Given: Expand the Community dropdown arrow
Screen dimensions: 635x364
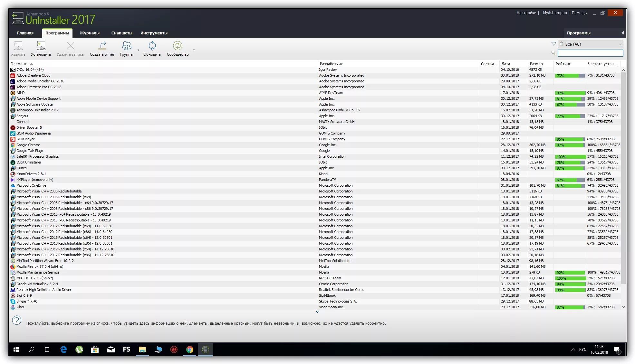Looking at the screenshot, I should [x=194, y=50].
